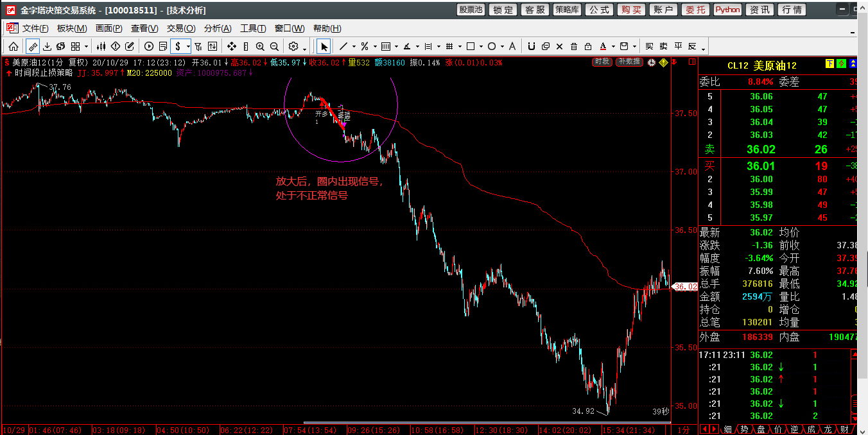Click the lock drawings icon
The image size is (868, 435).
tap(587, 46)
